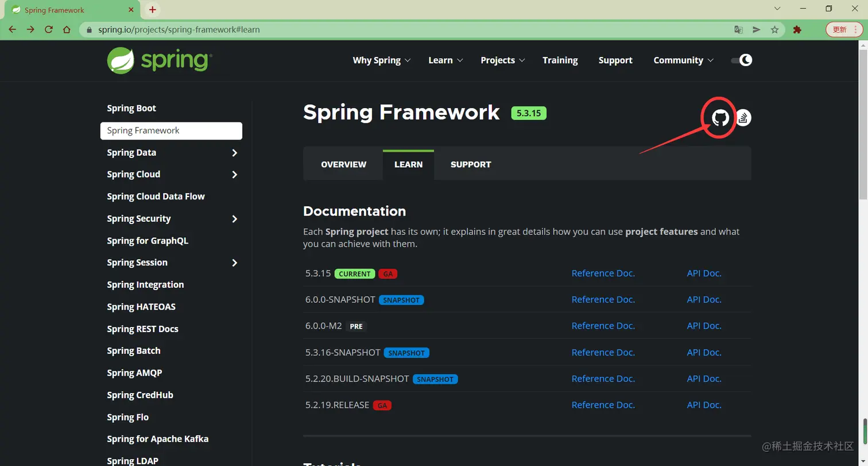Go to Support in top navigation
The height and width of the screenshot is (466, 868).
click(615, 60)
